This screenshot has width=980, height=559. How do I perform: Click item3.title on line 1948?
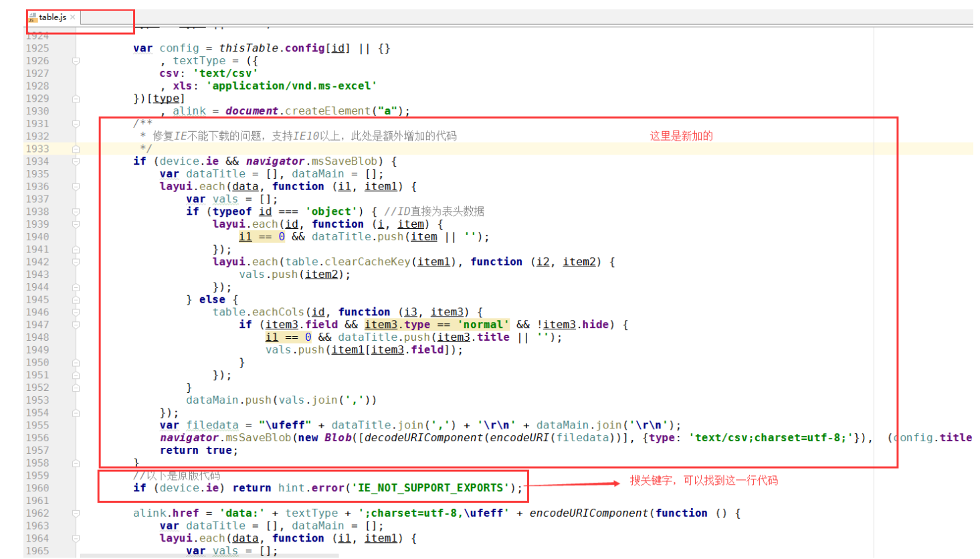pos(474,337)
